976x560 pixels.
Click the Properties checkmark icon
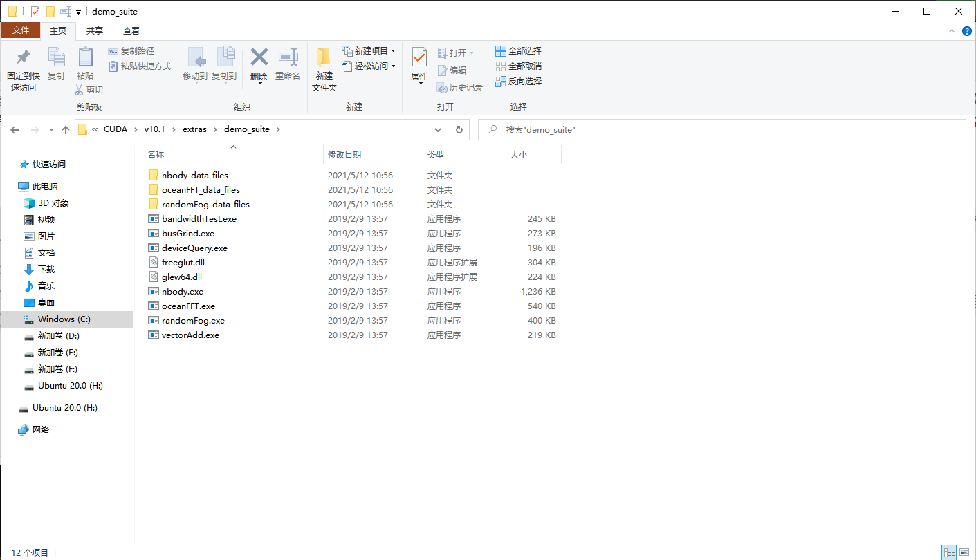pos(419,57)
